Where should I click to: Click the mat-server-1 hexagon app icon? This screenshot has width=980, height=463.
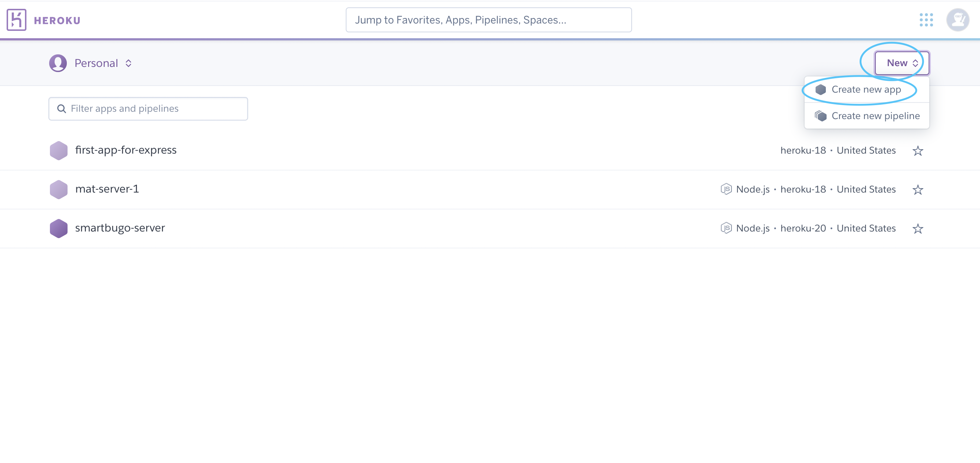(x=59, y=190)
